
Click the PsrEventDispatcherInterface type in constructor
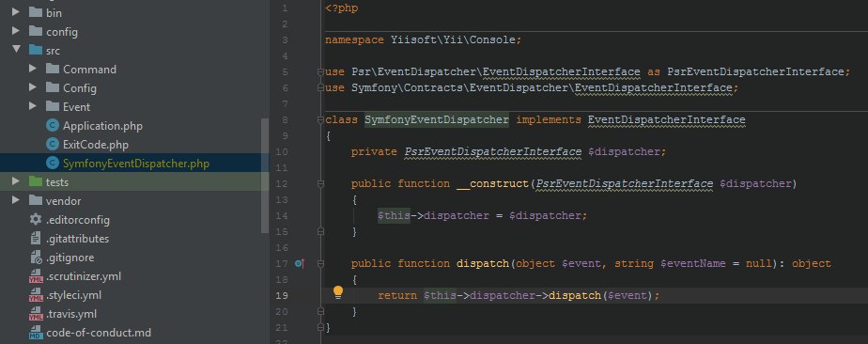[625, 183]
